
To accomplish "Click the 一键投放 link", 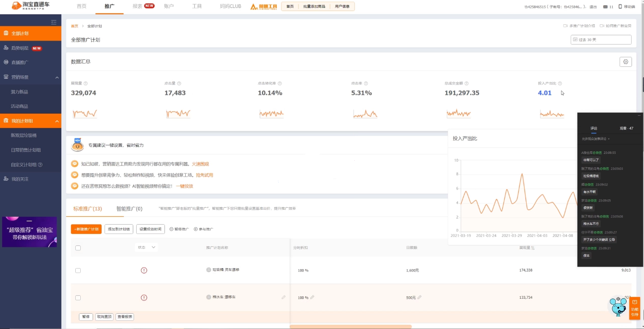I will click(x=184, y=186).
